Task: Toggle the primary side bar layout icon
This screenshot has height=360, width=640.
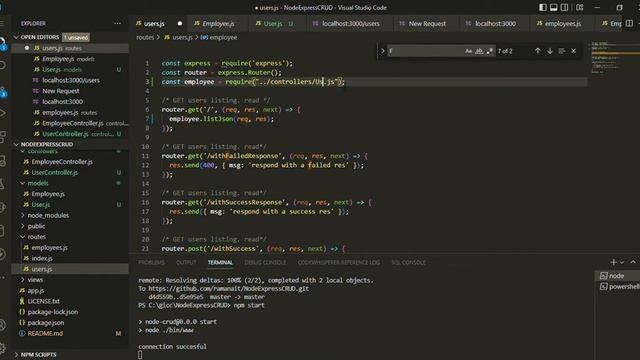Action: (x=542, y=7)
